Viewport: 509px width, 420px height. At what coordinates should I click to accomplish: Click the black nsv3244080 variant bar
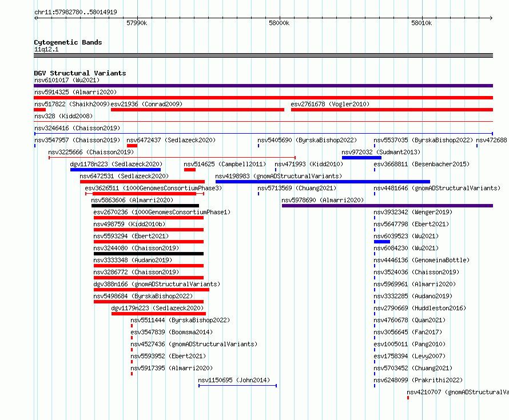(149, 254)
